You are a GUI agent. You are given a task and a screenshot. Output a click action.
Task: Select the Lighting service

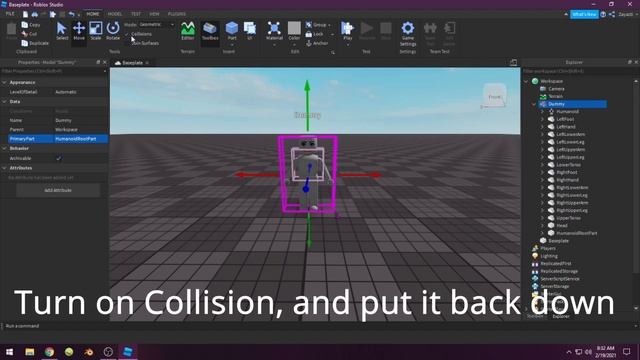pyautogui.click(x=549, y=256)
